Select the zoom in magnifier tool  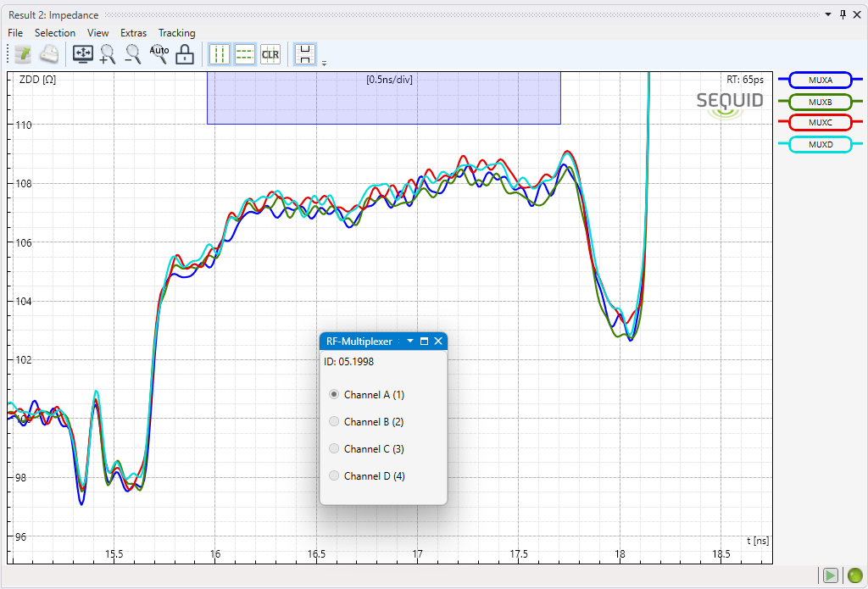pyautogui.click(x=108, y=54)
